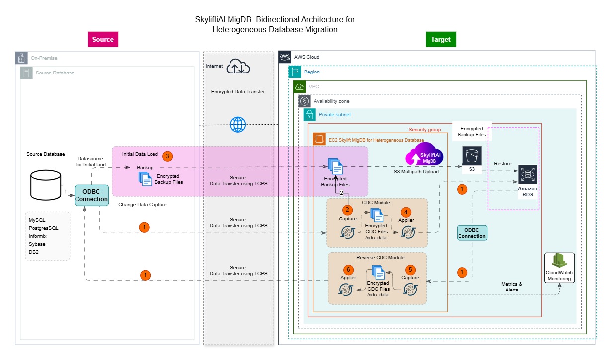
Task: Click the MySQL entry in the database list
Action: [x=37, y=220]
